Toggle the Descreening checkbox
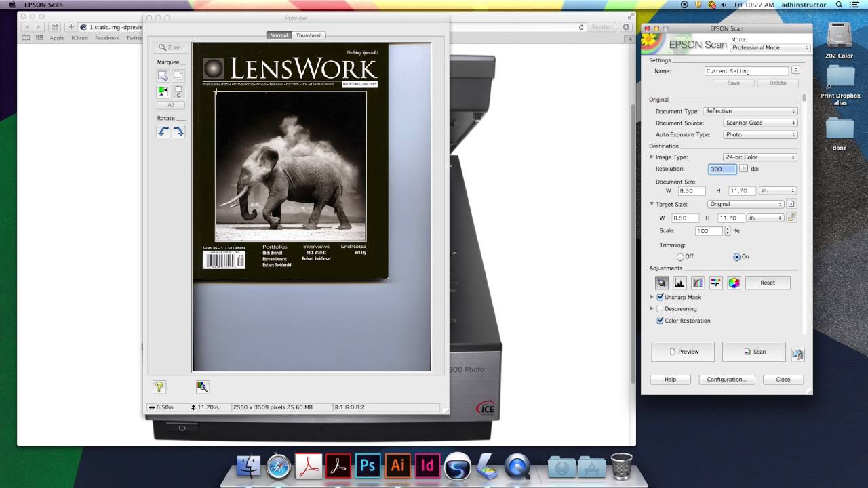This screenshot has width=868, height=488. 660,309
